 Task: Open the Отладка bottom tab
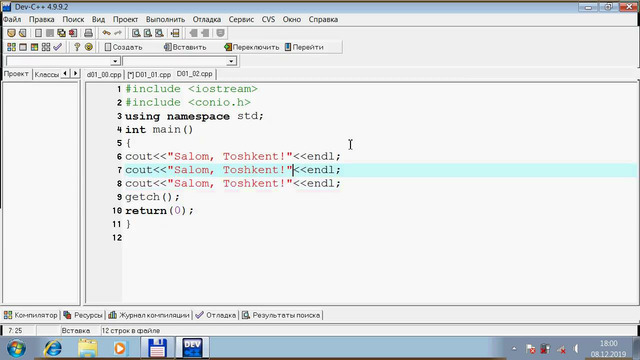pyautogui.click(x=216, y=315)
